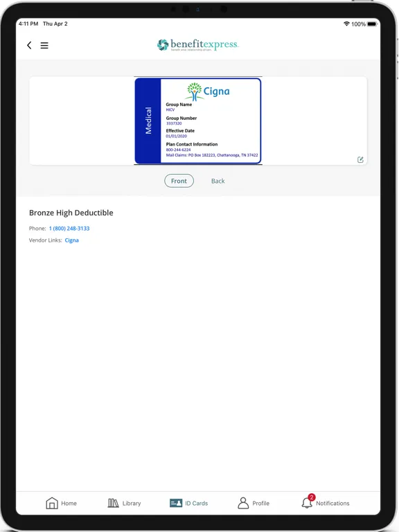Select the Bronze High Deductible heading
The height and width of the screenshot is (532, 399).
pyautogui.click(x=71, y=213)
